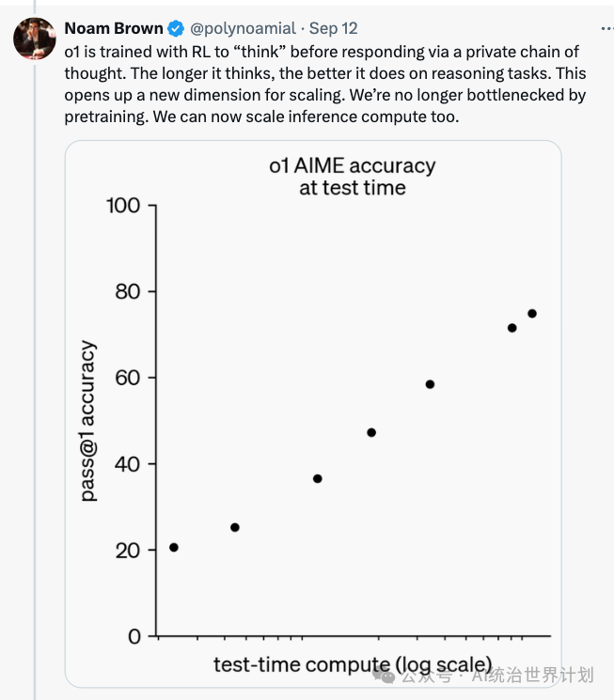614x700 pixels.
Task: Click the Sep 12 tweet timestamp
Action: point(334,29)
